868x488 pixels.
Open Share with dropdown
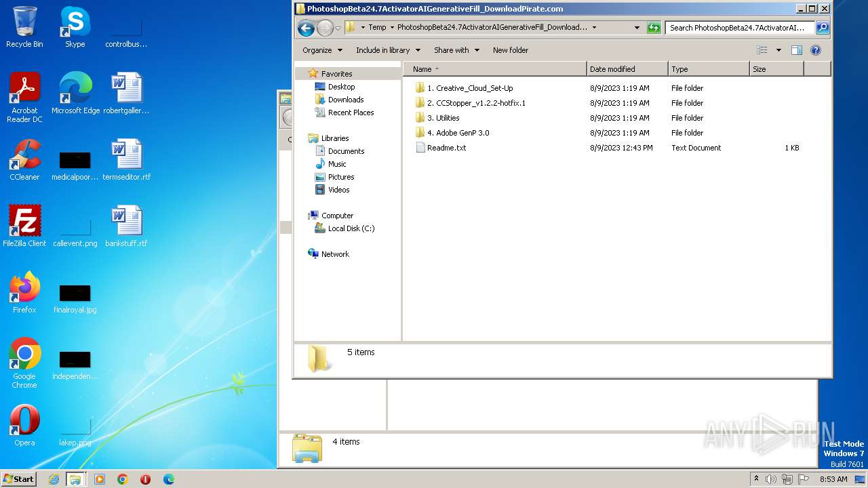(456, 50)
